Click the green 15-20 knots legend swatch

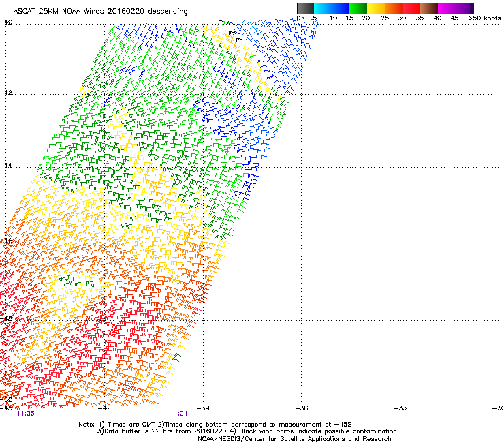point(358,8)
